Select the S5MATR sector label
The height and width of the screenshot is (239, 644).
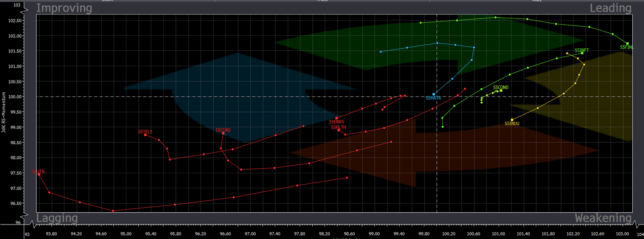tap(433, 98)
